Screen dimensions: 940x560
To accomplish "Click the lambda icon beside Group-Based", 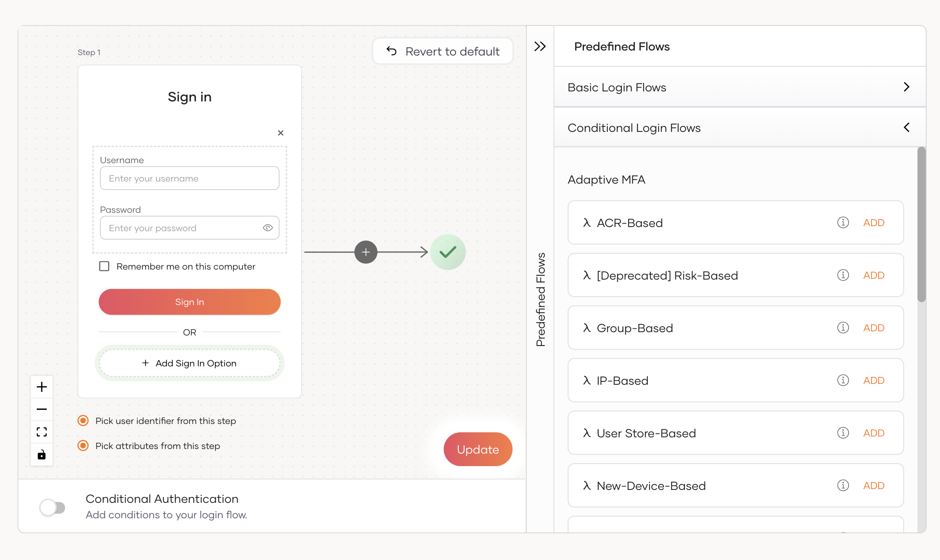I will [587, 328].
